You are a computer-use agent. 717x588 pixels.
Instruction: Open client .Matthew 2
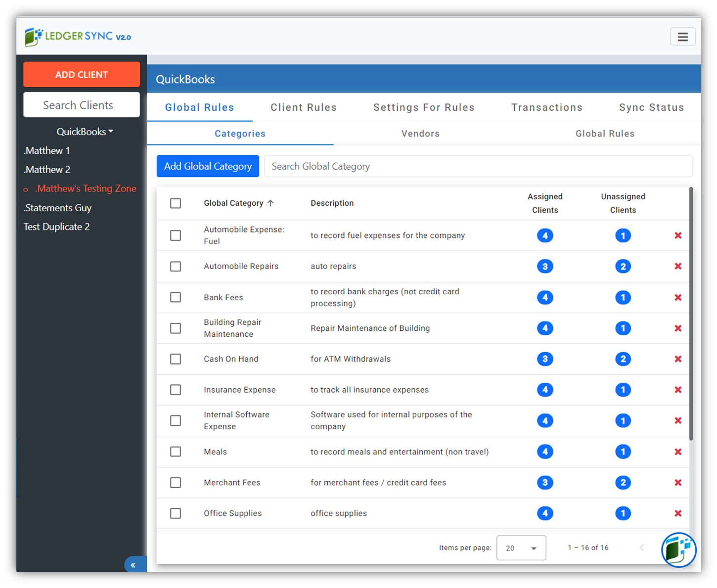click(x=47, y=169)
